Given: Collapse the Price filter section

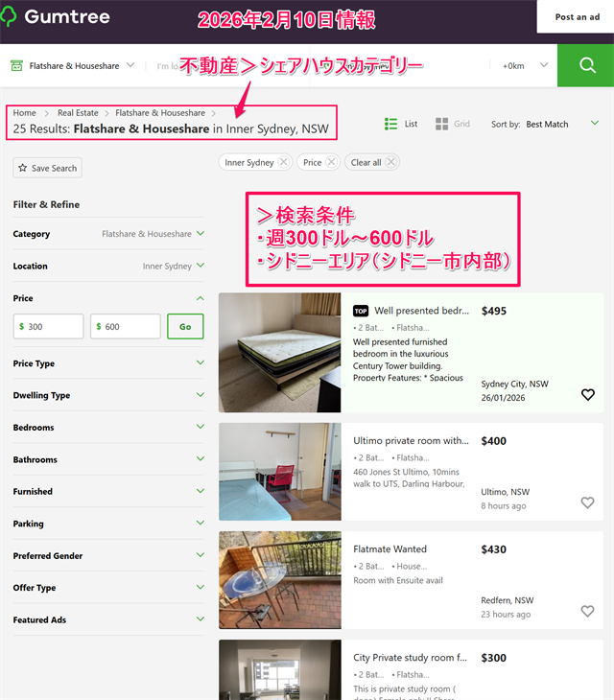Looking at the screenshot, I should (x=201, y=298).
